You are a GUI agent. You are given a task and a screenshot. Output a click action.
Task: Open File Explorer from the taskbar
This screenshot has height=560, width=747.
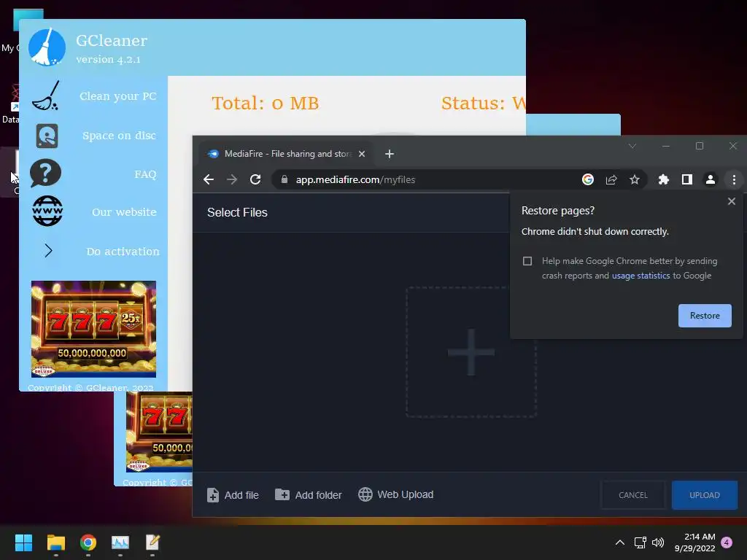[55, 542]
